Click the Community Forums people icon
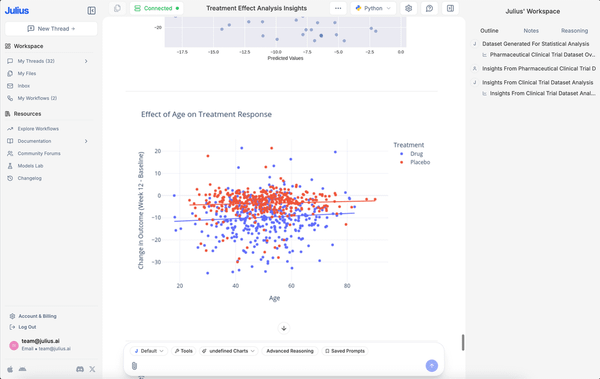600x379 pixels. click(10, 154)
